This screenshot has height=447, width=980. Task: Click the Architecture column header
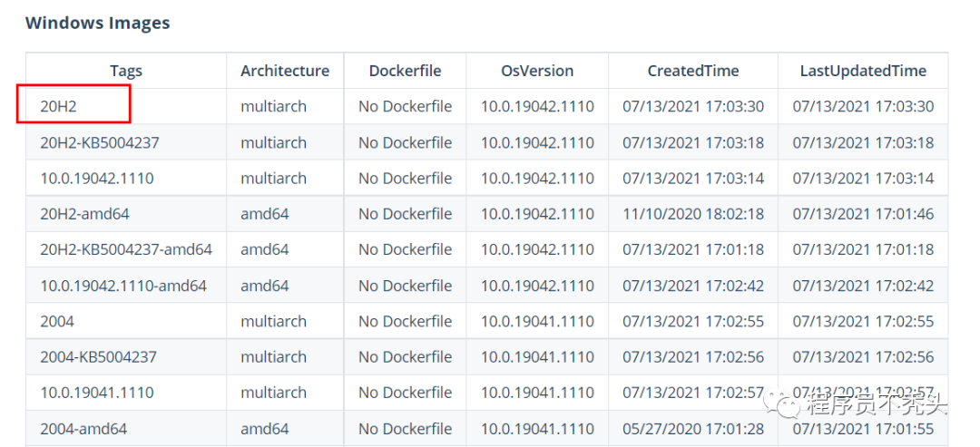pos(285,71)
